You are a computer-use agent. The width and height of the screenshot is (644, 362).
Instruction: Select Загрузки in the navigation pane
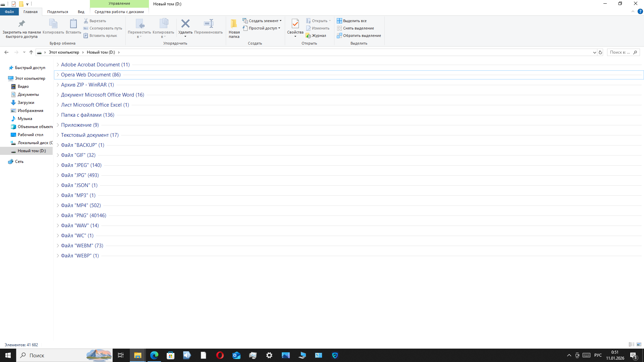[x=26, y=103]
